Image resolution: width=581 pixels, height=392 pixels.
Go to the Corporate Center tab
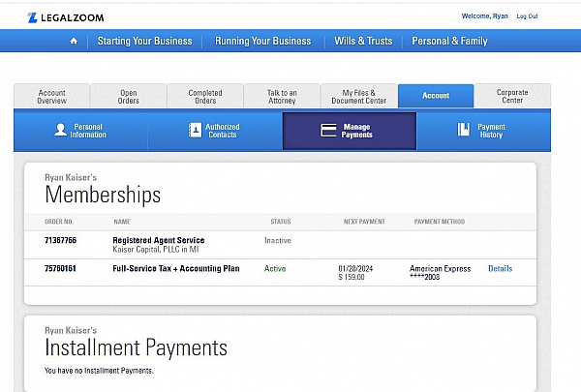(512, 96)
